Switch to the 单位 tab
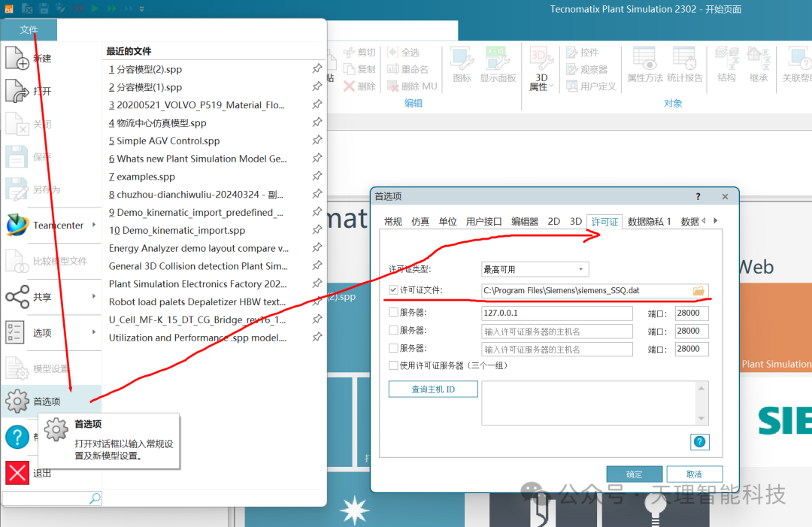 (447, 222)
